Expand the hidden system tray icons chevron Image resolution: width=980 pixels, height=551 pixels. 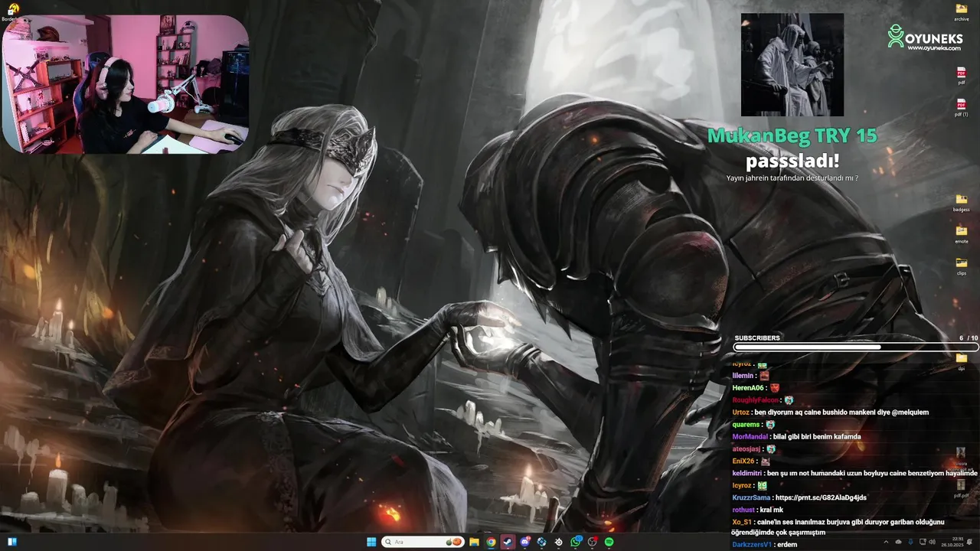(886, 542)
